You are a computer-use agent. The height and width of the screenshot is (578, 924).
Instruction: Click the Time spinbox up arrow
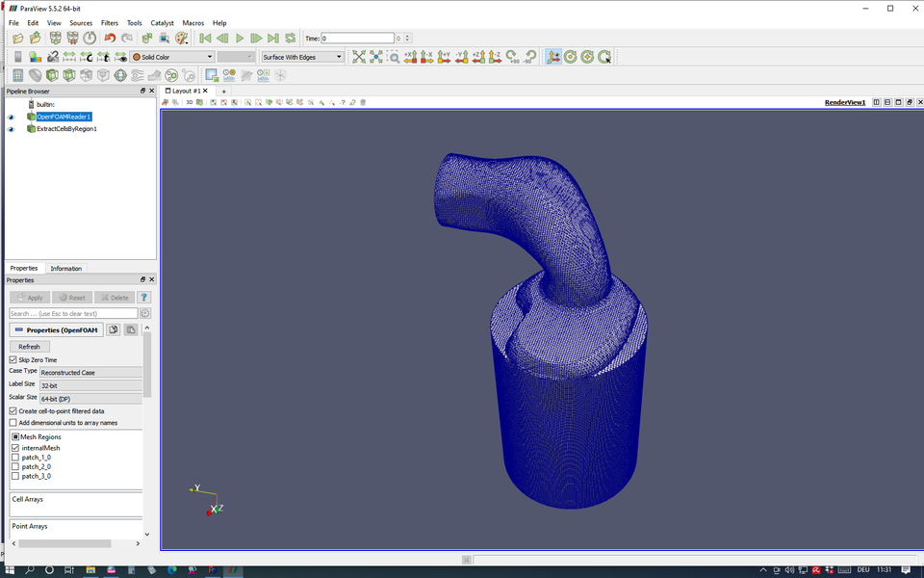(409, 35)
